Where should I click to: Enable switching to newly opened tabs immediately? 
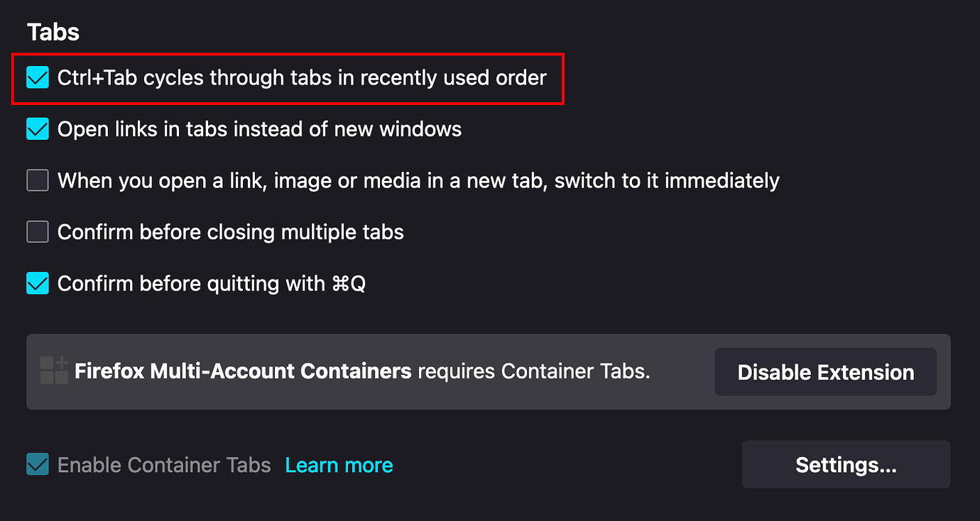pos(37,180)
